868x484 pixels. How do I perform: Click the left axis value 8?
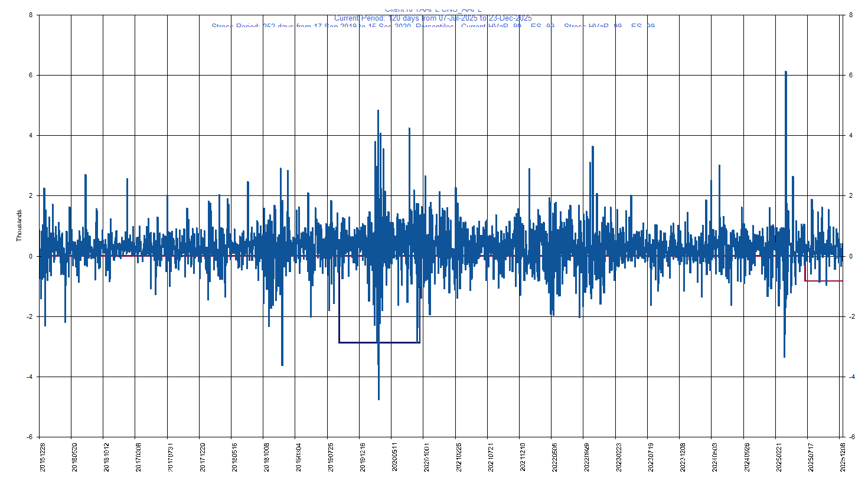tap(31, 15)
